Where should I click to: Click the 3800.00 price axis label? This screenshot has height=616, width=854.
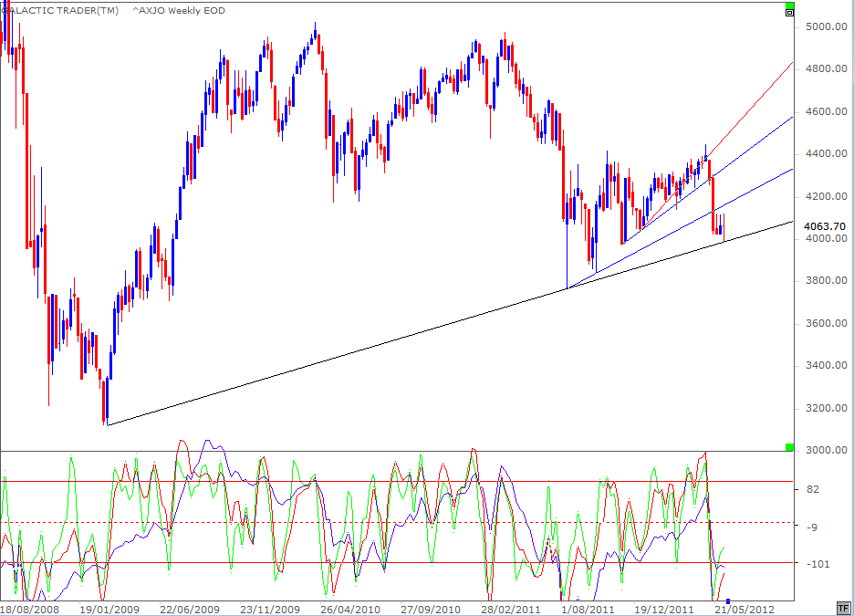[x=827, y=280]
